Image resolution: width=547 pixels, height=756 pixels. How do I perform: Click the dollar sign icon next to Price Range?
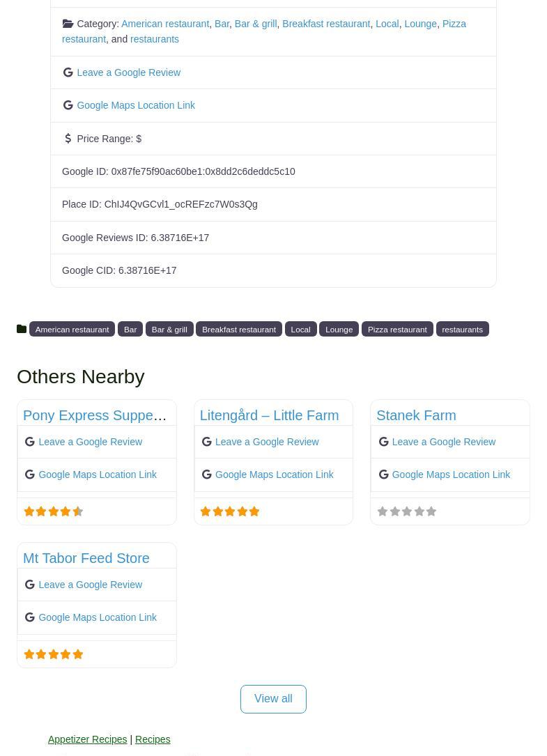(x=68, y=139)
